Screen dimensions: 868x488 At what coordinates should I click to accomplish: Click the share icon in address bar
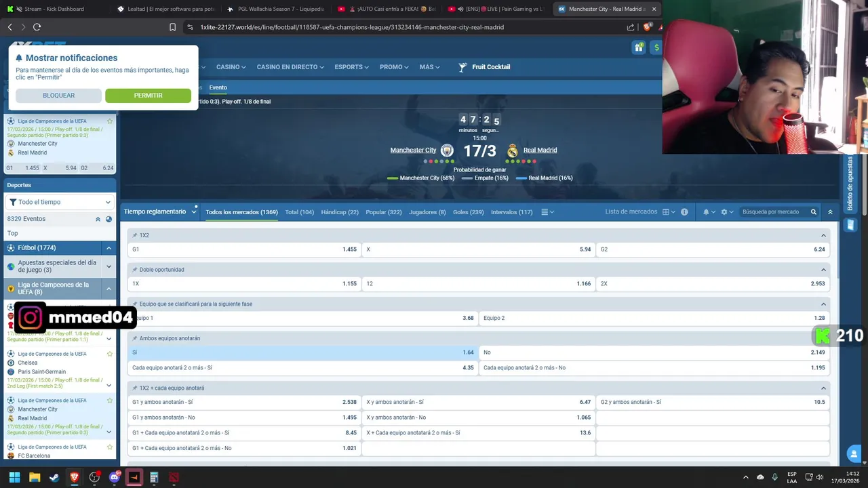[x=631, y=27]
